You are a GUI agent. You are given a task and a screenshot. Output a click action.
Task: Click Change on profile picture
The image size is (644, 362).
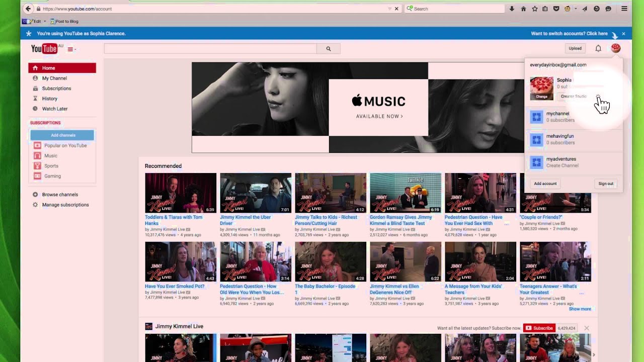pos(542,97)
